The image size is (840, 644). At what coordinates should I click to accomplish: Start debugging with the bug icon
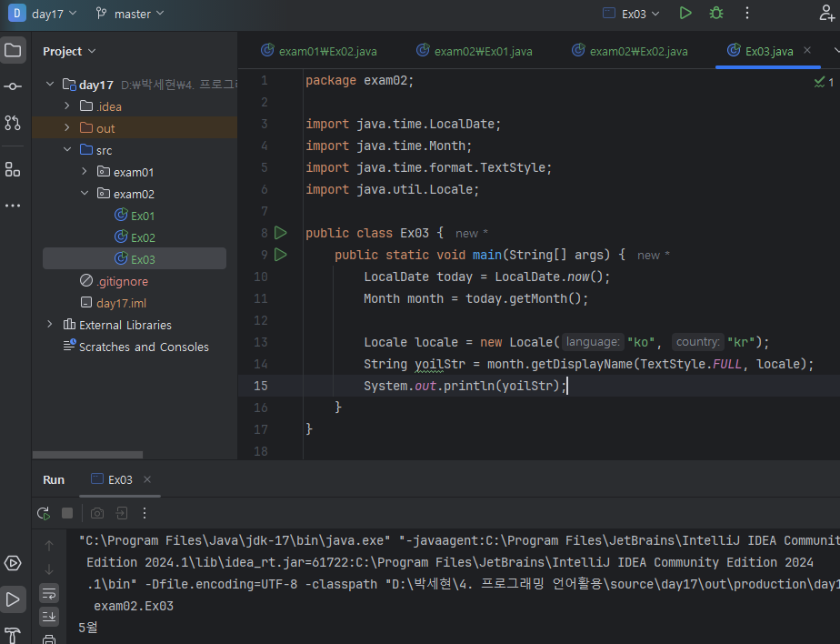716,13
